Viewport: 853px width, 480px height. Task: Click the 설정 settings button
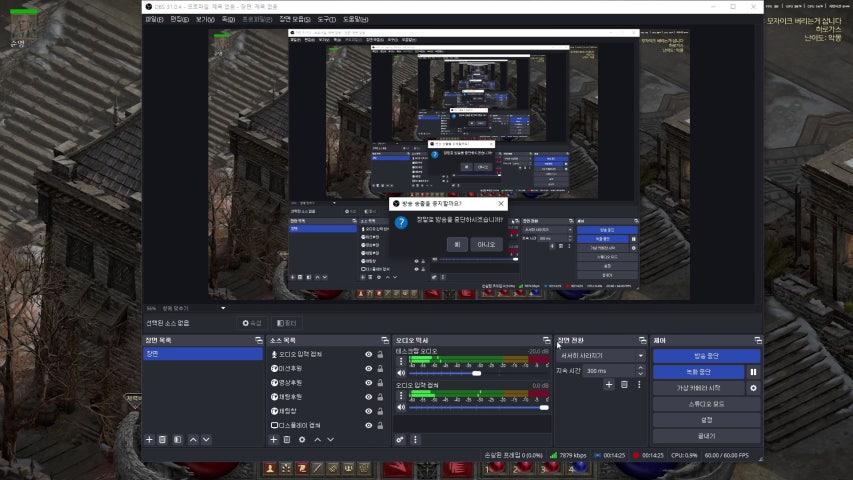(706, 420)
